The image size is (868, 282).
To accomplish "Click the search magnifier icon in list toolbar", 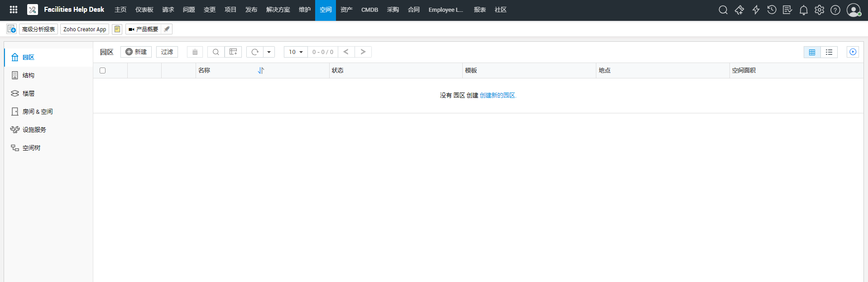I will 216,52.
